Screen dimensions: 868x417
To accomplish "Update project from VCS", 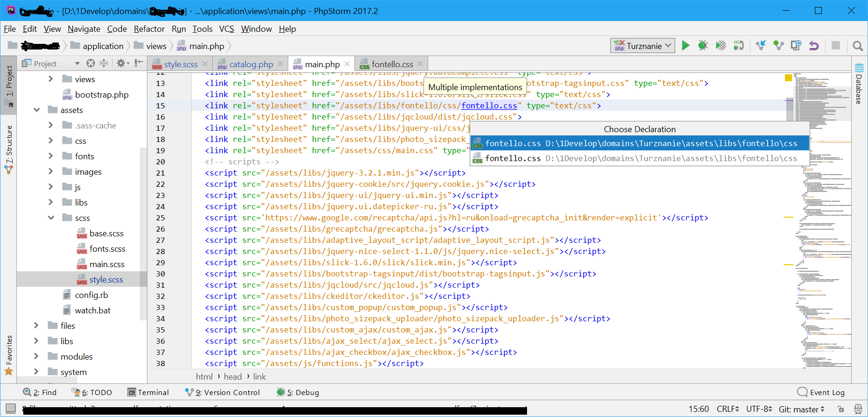I will (761, 45).
